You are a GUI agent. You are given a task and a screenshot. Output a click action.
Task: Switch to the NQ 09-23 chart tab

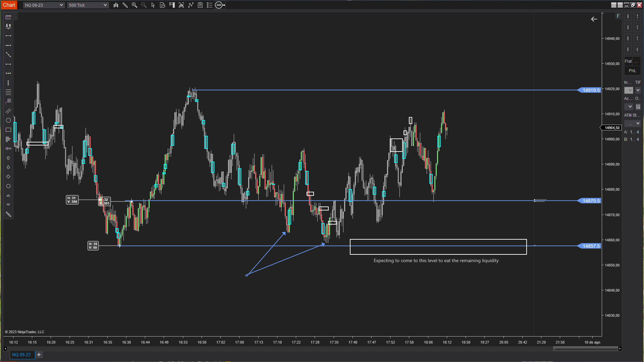(x=21, y=355)
